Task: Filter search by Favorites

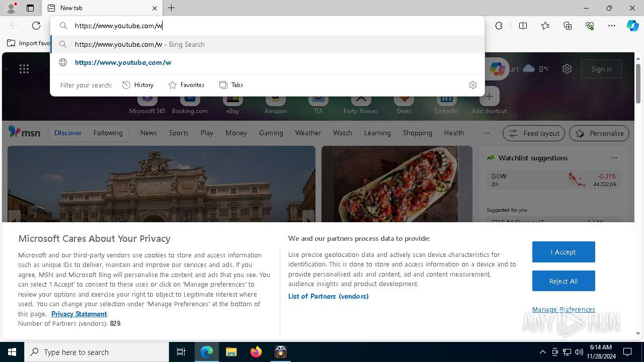Action: point(186,85)
